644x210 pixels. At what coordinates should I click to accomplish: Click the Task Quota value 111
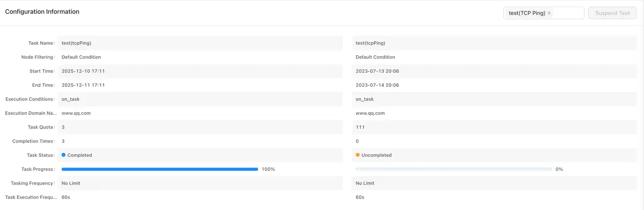click(360, 127)
